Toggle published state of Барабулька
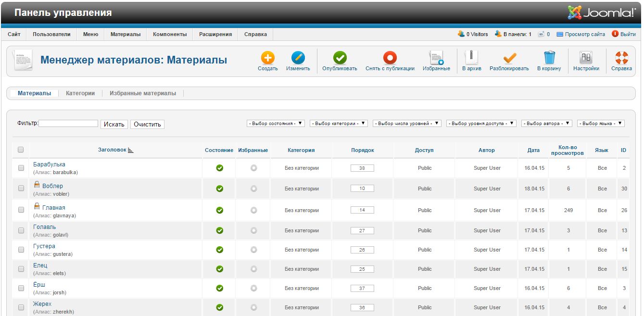This screenshot has height=316, width=644. click(x=219, y=168)
